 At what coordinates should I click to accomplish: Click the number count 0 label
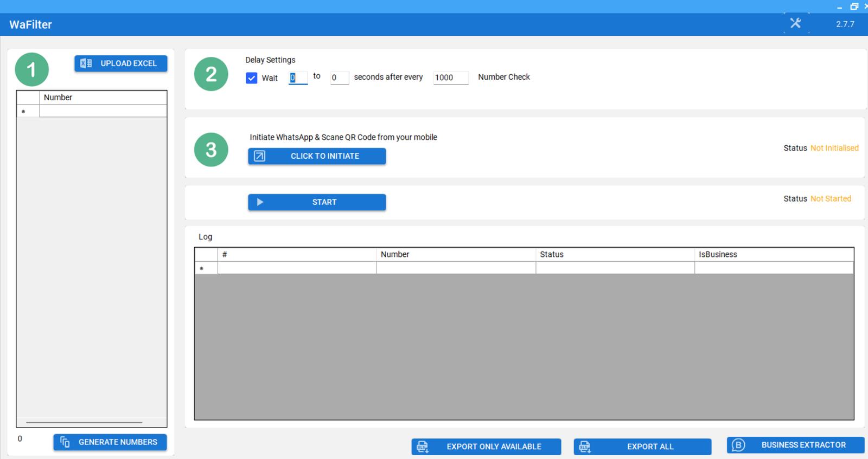[20, 438]
